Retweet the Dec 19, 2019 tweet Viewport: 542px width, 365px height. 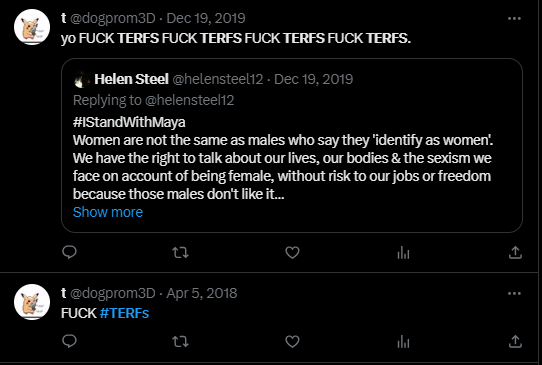(x=180, y=253)
